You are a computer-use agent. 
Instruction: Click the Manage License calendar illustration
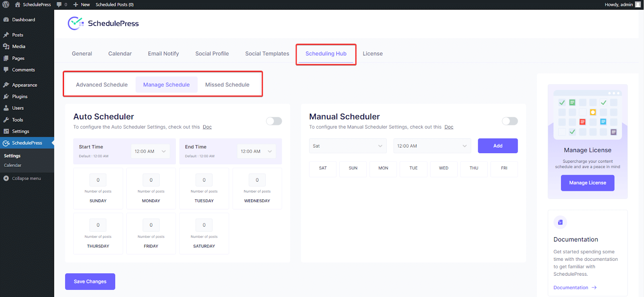click(x=588, y=115)
